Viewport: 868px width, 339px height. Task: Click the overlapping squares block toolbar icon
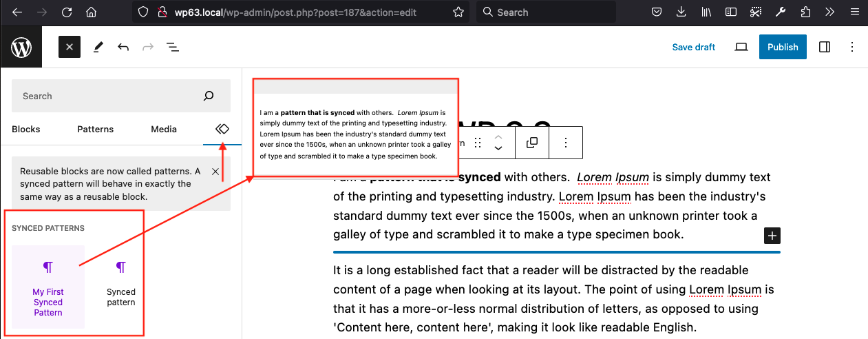pyautogui.click(x=531, y=143)
